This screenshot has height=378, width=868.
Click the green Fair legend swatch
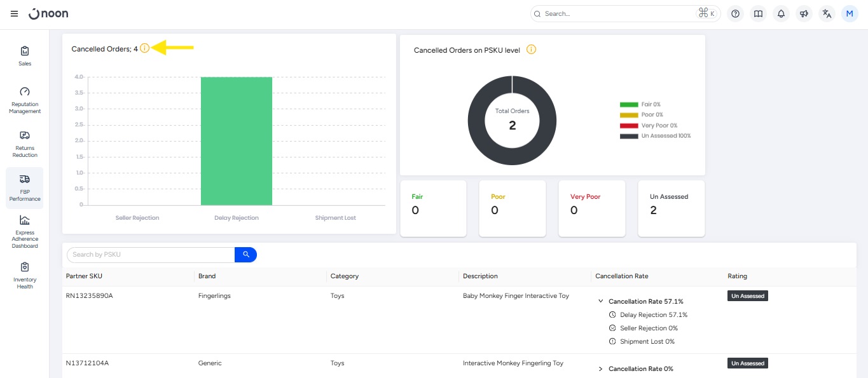click(x=628, y=104)
